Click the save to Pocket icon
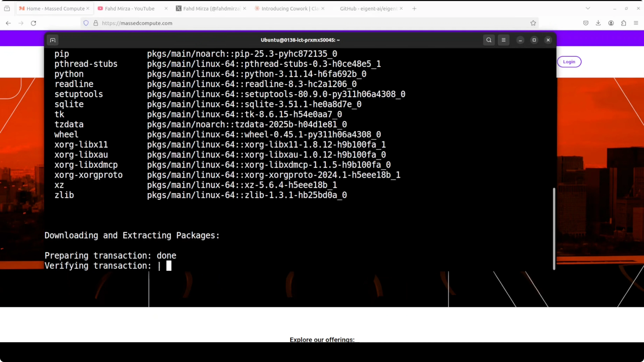 click(586, 23)
